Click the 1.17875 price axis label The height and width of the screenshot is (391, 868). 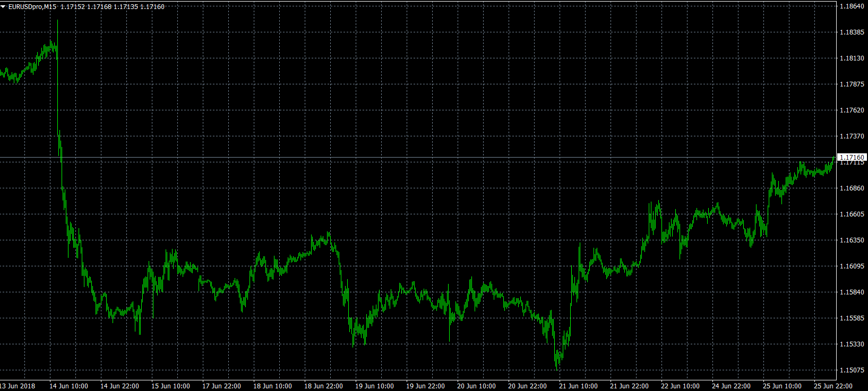click(x=851, y=84)
